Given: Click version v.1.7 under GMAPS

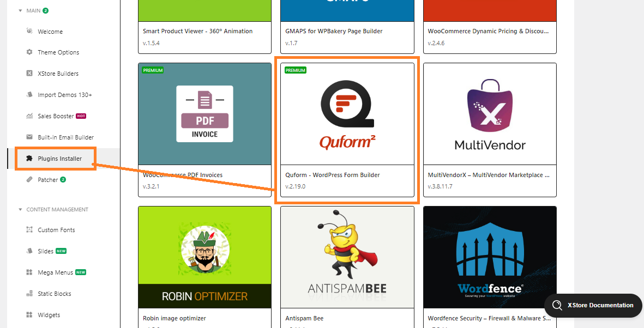Looking at the screenshot, I should pos(291,43).
